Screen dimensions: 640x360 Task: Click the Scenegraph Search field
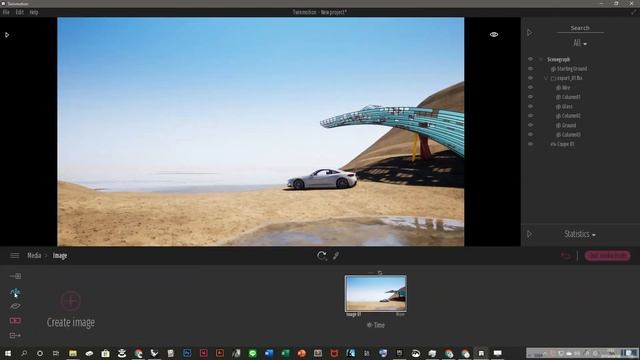coord(580,28)
